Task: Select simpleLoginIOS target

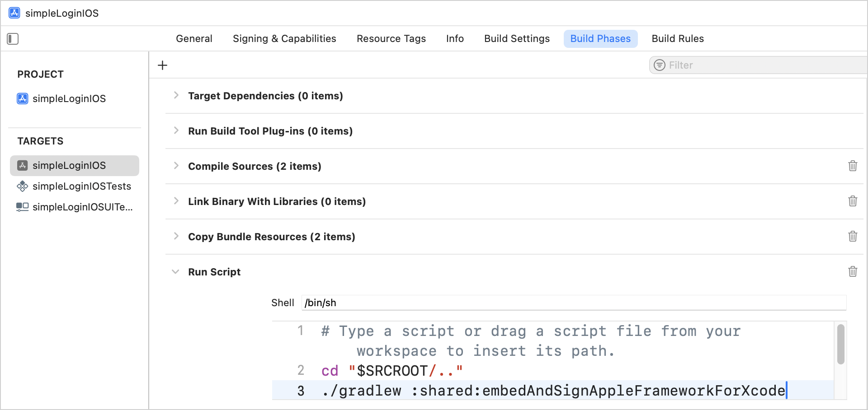Action: coord(75,166)
